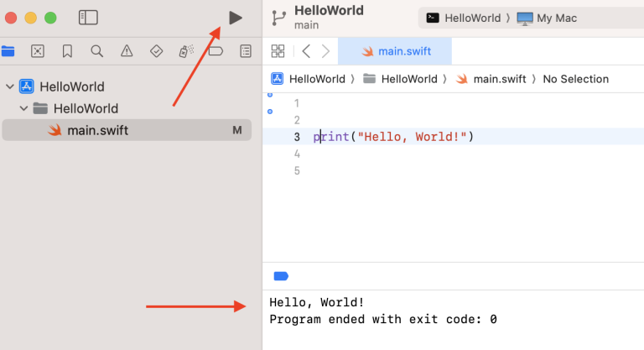
Task: Open the Test navigator diamond icon
Action: coord(156,51)
